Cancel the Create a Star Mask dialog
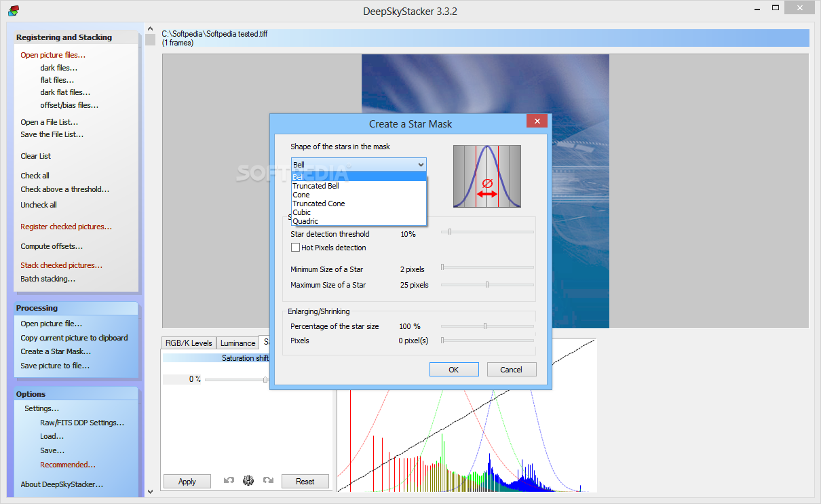This screenshot has width=821, height=504. click(x=512, y=370)
